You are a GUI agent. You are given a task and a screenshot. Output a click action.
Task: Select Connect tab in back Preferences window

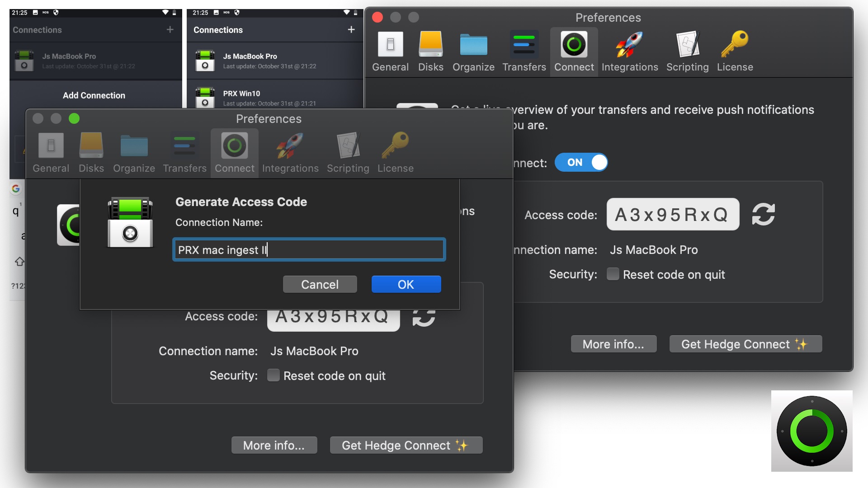574,52
